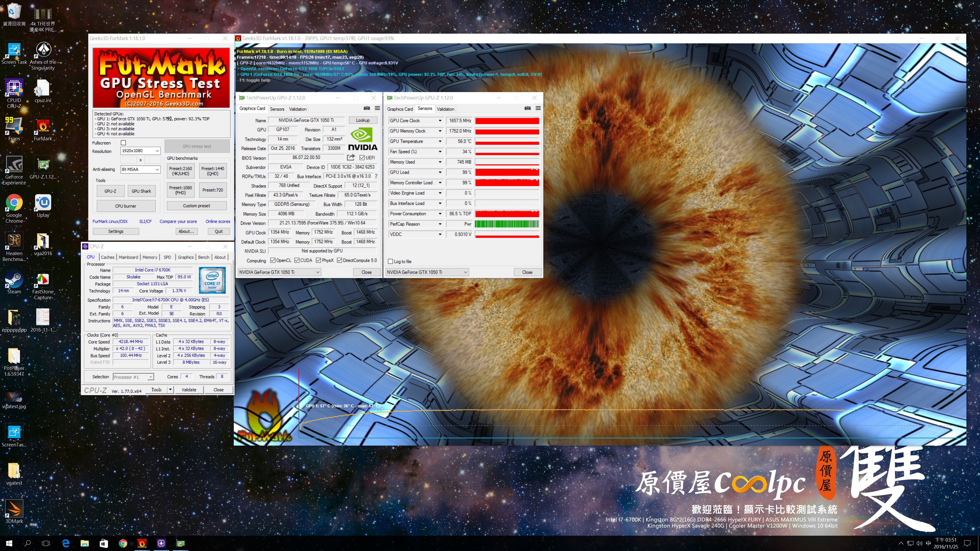980x551 pixels.
Task: Open the hamburger menu in GPU-Z Sensors window
Action: pos(538,108)
